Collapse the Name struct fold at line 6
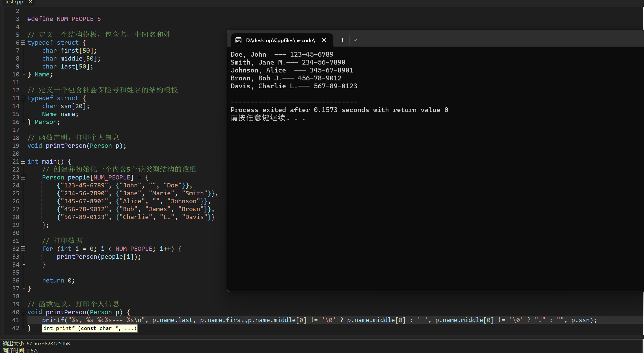644x353 pixels. pos(23,42)
